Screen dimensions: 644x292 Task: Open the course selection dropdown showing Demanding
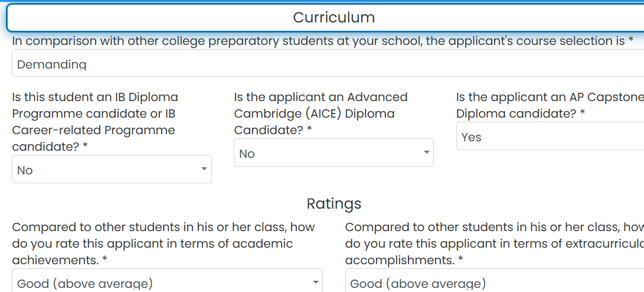(328, 63)
